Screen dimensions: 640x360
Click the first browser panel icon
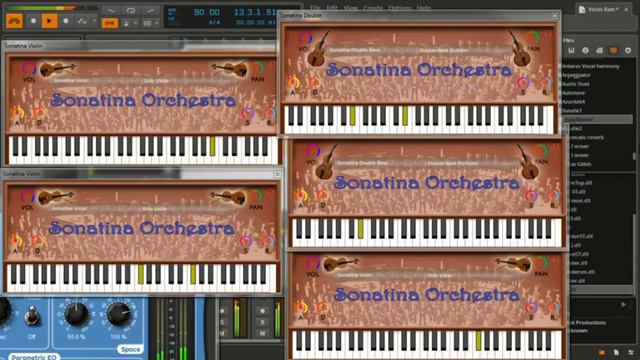pos(571,50)
